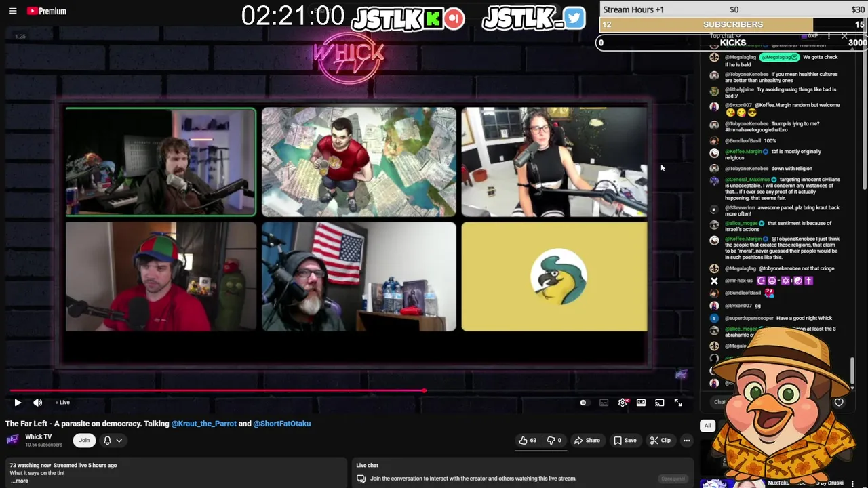Click the @Megalaglag reply chip in chat
Screen dimensions: 868x488
[x=779, y=58]
